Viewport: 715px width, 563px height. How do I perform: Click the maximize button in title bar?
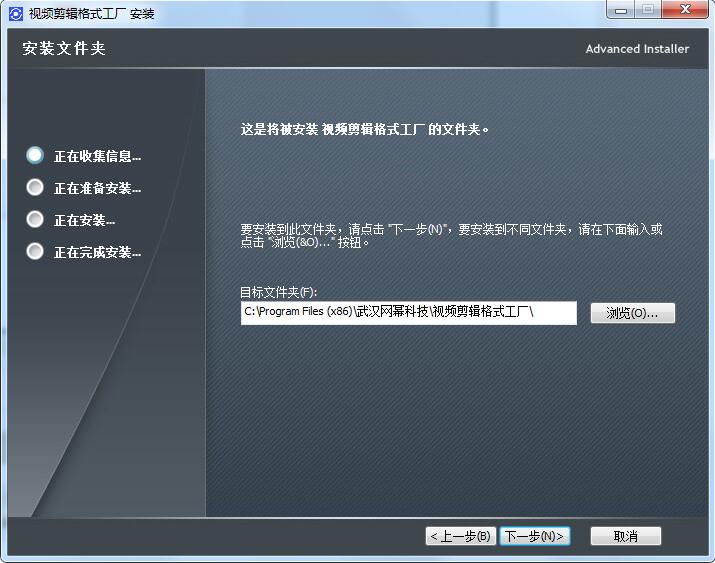coord(647,11)
